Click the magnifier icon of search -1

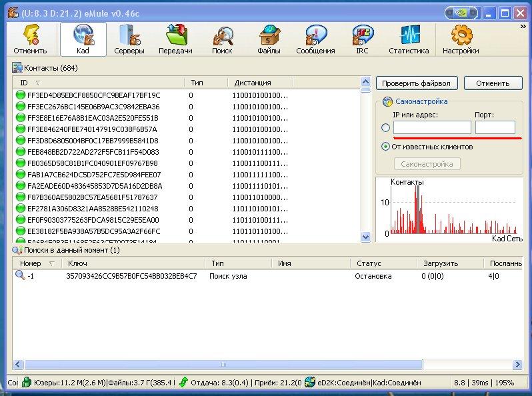(20, 275)
